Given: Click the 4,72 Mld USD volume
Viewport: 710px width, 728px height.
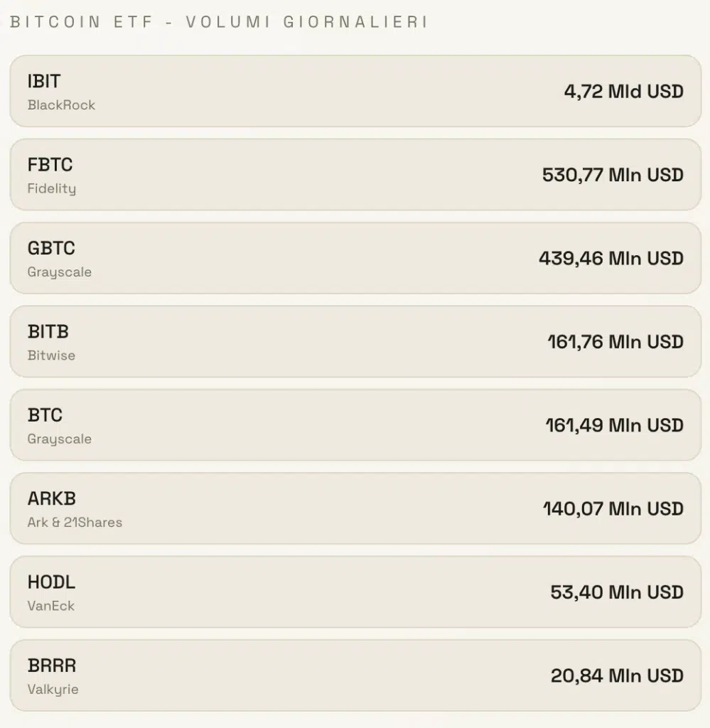Looking at the screenshot, I should coord(623,91).
